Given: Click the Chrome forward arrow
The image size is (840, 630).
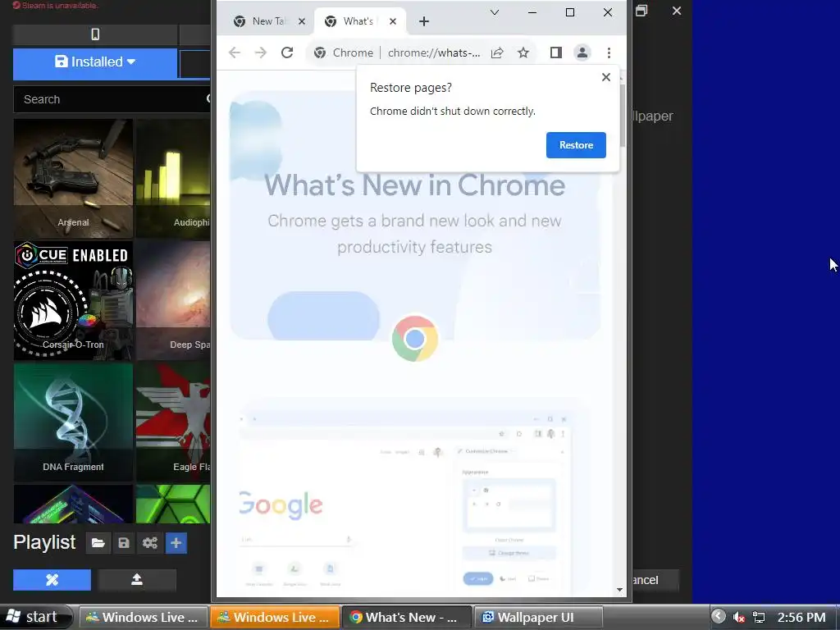Looking at the screenshot, I should click(260, 52).
